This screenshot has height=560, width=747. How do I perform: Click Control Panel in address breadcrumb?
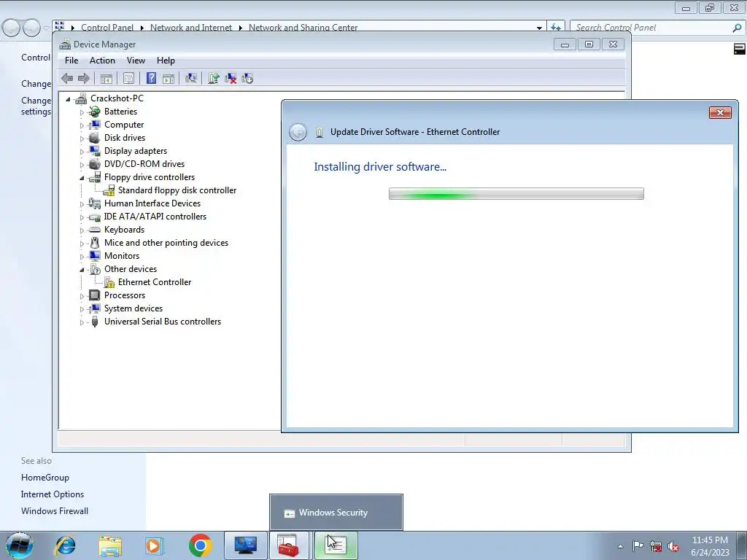107,28
